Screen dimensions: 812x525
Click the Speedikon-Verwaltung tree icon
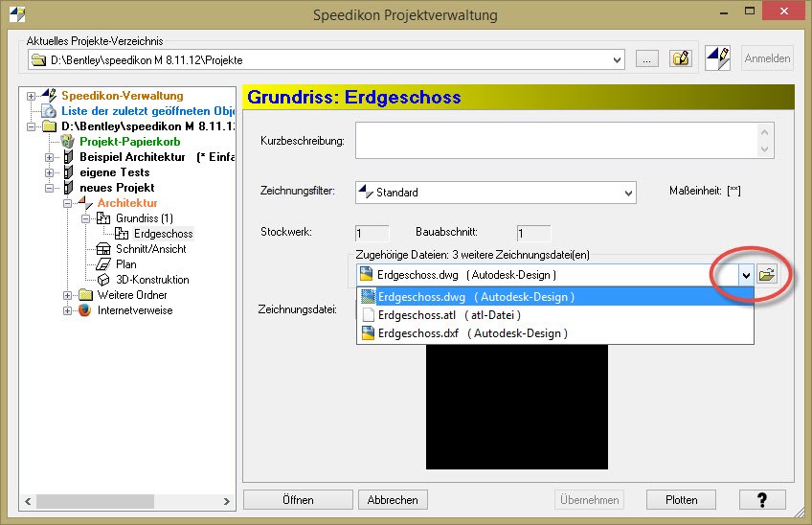[49, 96]
